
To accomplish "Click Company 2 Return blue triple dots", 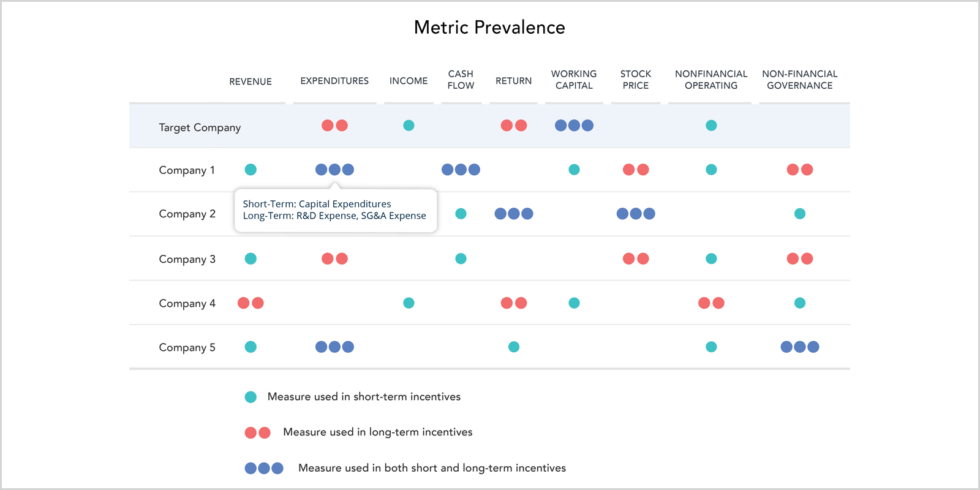I will tap(514, 214).
